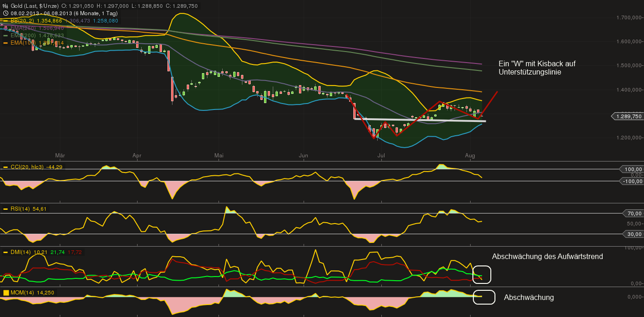Click the close price C: 1.289,750 in header

point(181,6)
